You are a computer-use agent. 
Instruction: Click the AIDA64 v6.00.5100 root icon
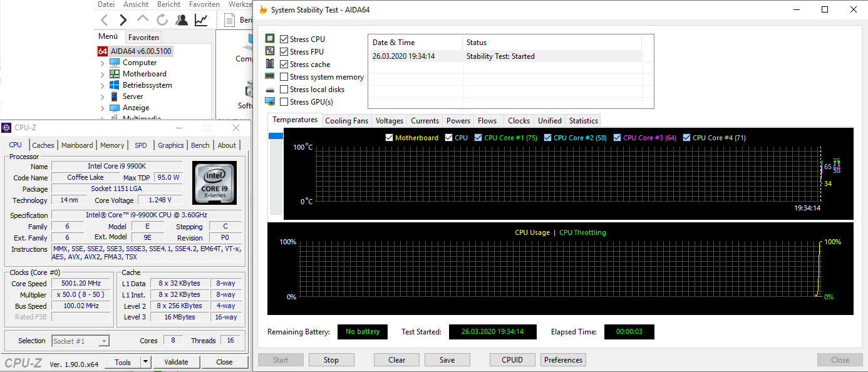103,51
